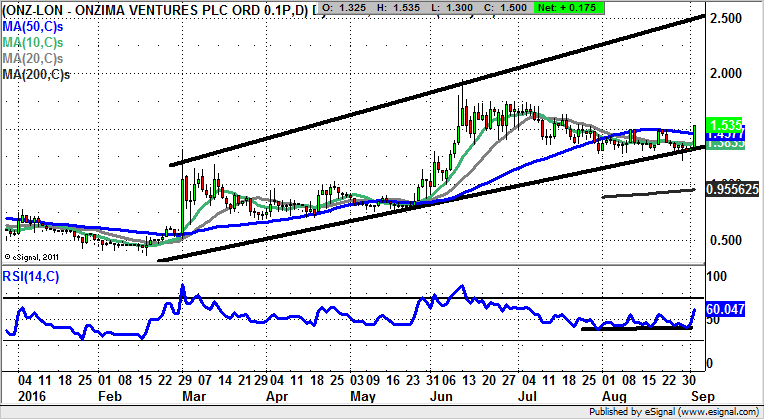Click the 0.955625 MA200 price tag
Screen dimensions: 764x419
tap(730, 188)
